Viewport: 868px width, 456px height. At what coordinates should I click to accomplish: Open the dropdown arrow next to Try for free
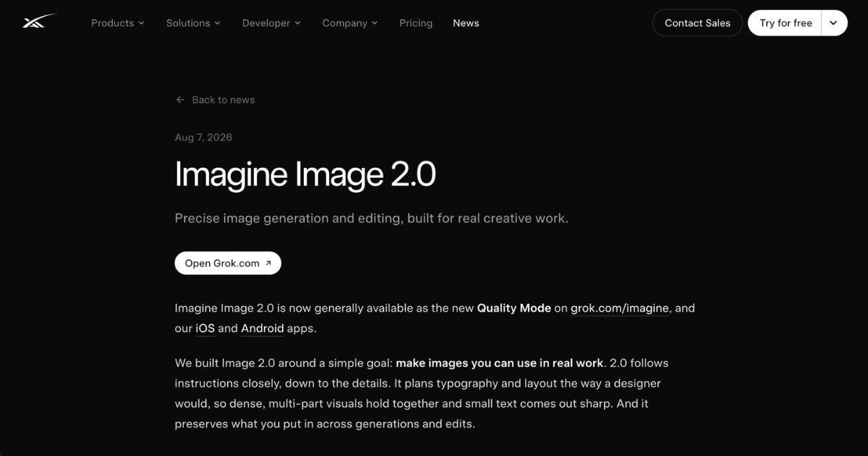834,23
